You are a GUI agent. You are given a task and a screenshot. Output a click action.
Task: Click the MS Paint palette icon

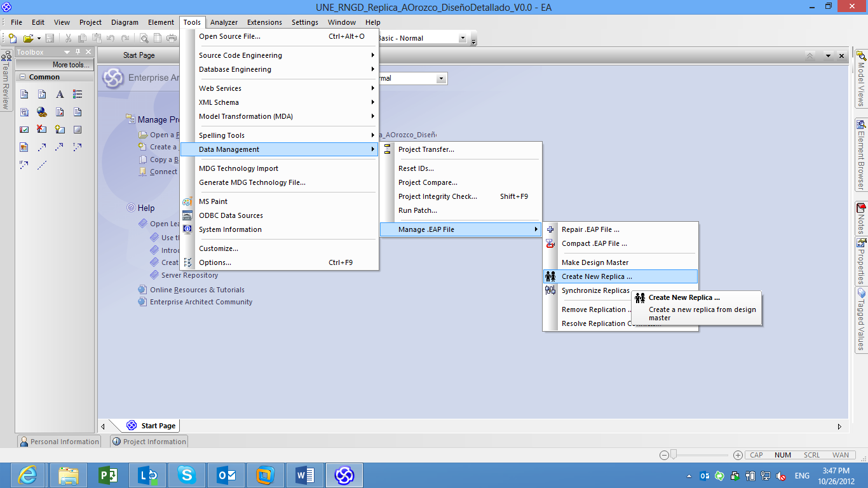[187, 201]
